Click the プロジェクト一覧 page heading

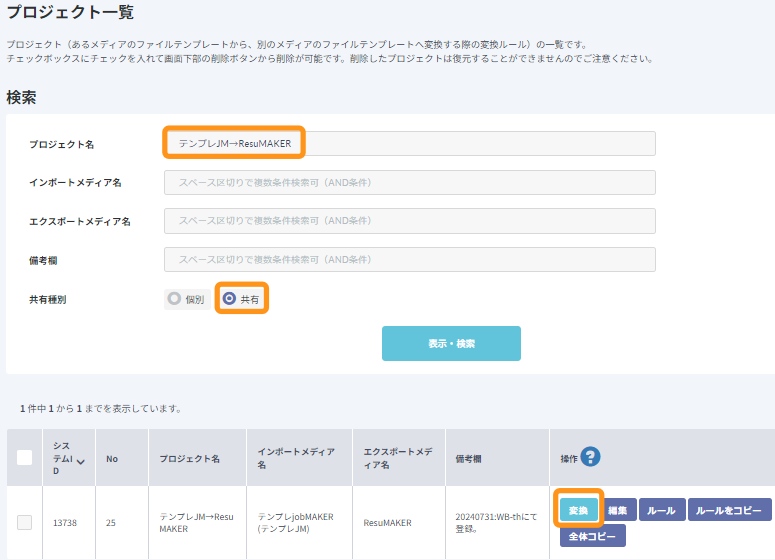coord(70,11)
